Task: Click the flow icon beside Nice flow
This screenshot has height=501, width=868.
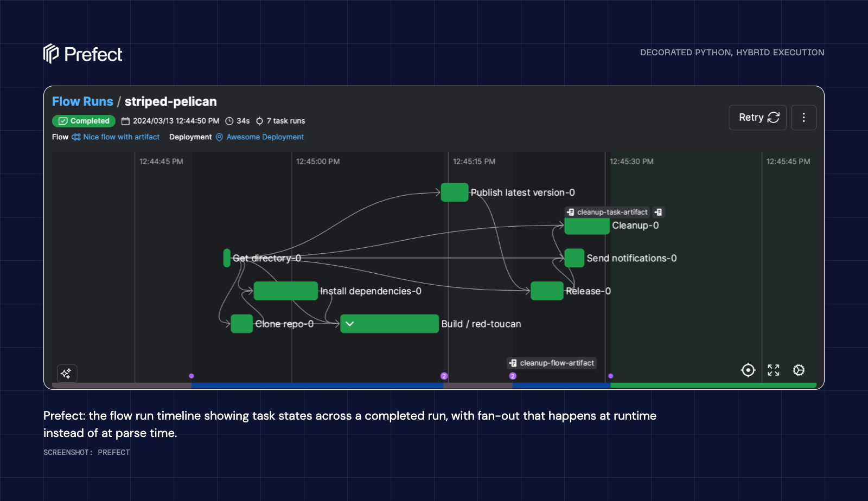Action: [x=76, y=137]
